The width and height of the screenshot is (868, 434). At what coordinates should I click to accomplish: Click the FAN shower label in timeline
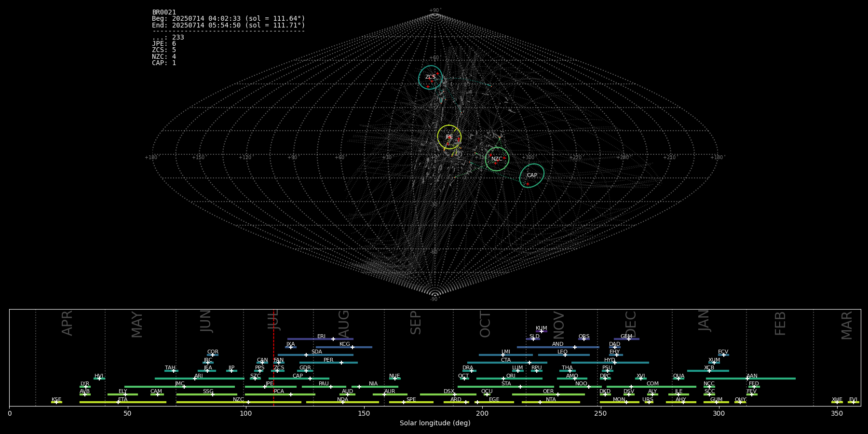279,360
